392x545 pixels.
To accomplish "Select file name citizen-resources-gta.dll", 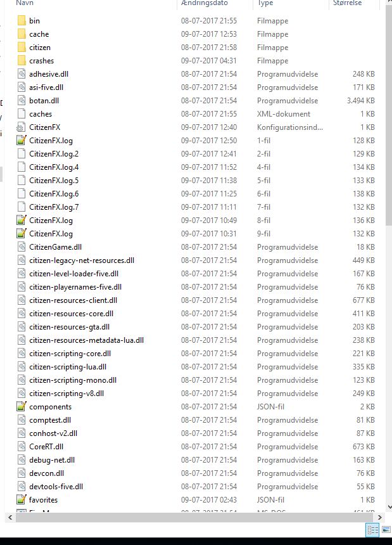I will tap(69, 327).
